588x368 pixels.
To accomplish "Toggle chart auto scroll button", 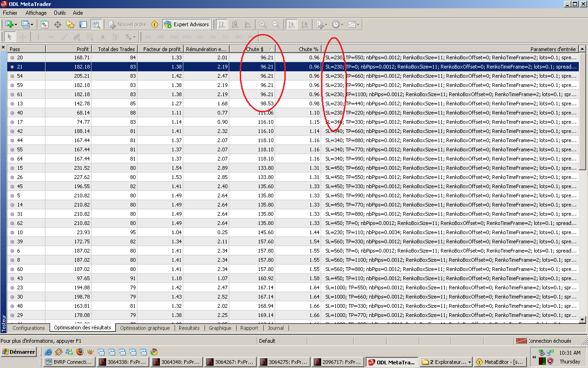I will [291, 24].
